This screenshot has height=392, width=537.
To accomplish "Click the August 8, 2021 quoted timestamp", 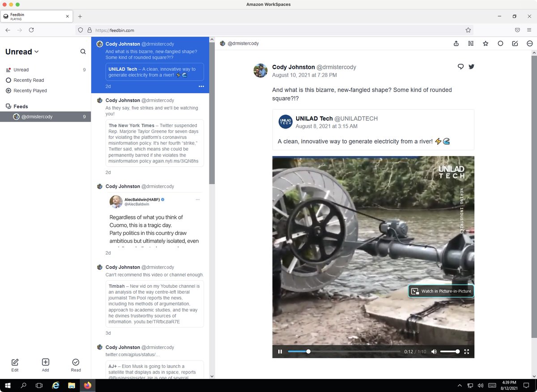I will point(327,126).
